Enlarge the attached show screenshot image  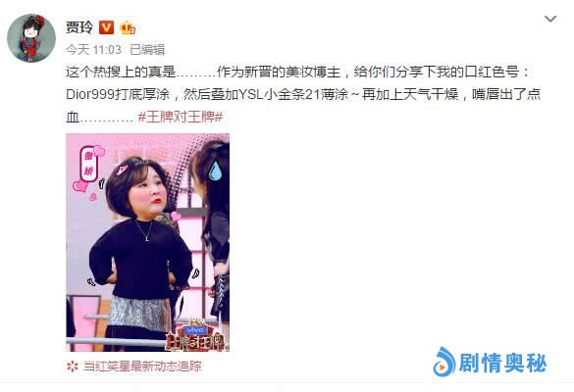[x=147, y=242]
